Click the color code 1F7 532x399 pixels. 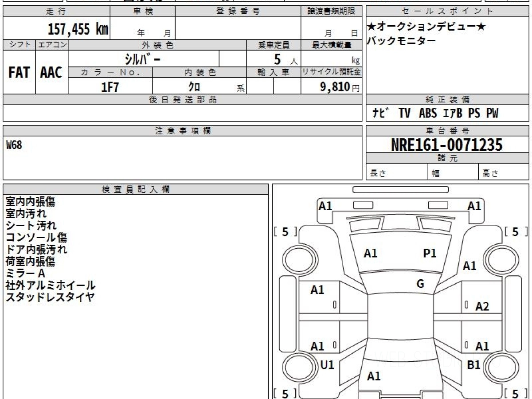110,87
